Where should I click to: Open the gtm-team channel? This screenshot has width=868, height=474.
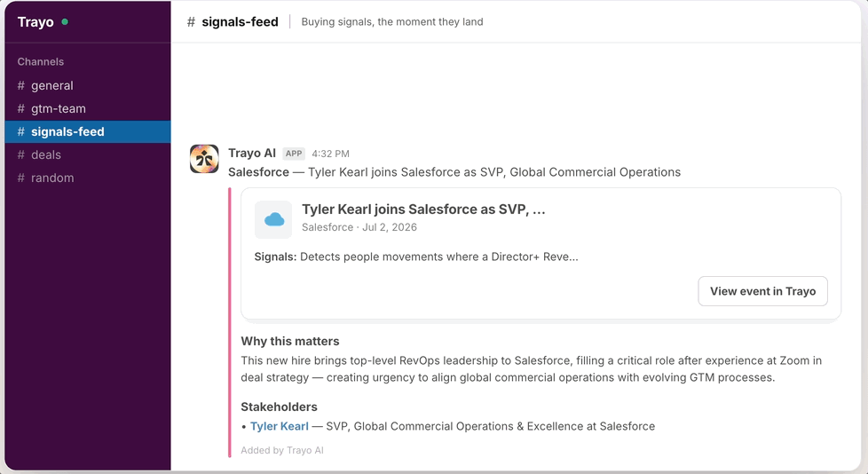tap(88, 108)
